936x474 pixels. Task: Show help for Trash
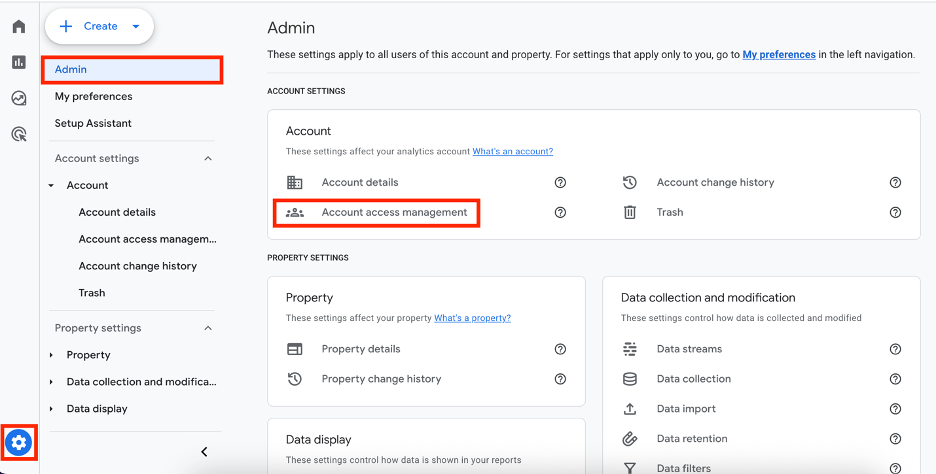click(x=895, y=213)
